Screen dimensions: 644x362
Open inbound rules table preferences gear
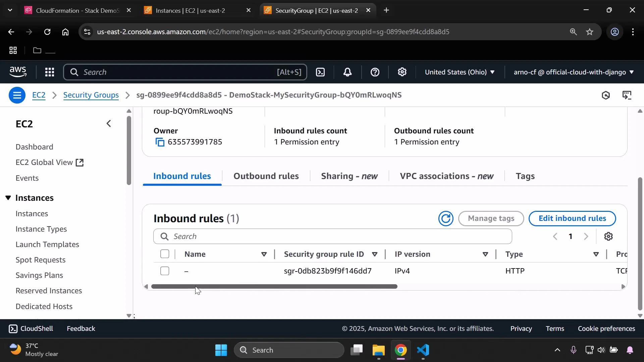tap(608, 237)
